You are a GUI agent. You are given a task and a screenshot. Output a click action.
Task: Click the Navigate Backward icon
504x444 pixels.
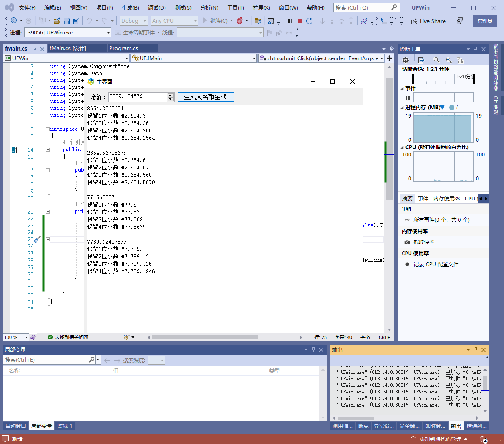14,20
